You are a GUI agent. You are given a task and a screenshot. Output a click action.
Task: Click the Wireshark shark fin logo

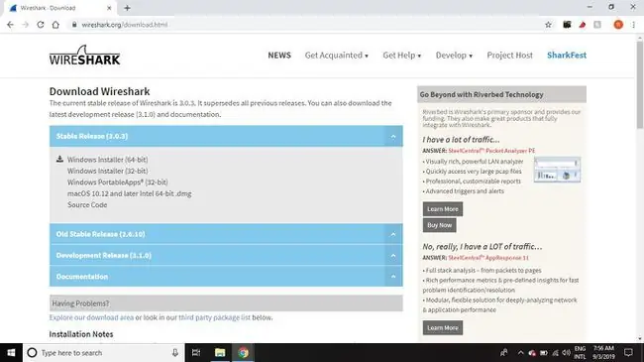[84, 56]
